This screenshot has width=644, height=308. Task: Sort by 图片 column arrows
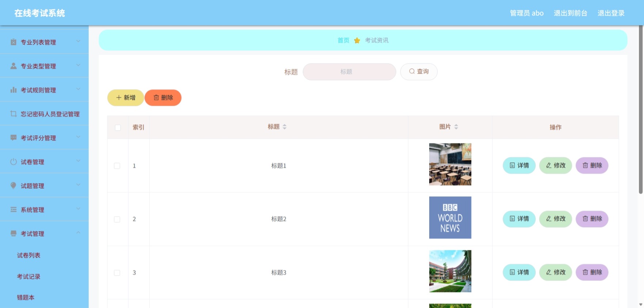click(x=456, y=127)
